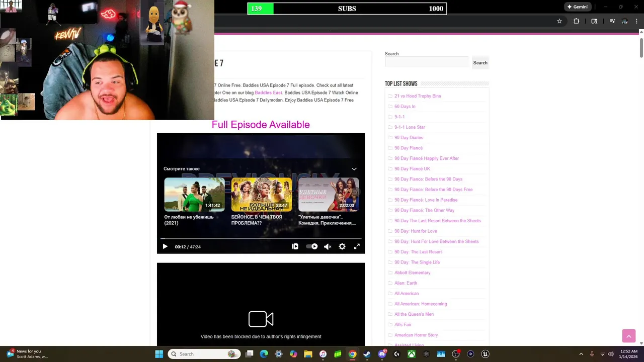Open the "БЕЙОНСЕ, В ЧЕМ ТВОЯ ПРОБЛЕМА" thumbnail

pos(261,195)
